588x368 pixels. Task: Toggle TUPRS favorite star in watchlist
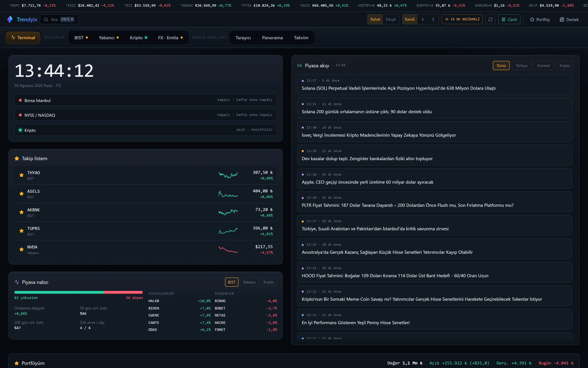[22, 231]
